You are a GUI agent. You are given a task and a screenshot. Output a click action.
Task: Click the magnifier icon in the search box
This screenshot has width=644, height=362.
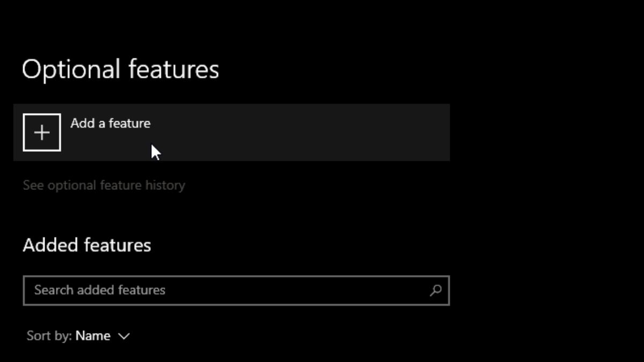coord(435,290)
